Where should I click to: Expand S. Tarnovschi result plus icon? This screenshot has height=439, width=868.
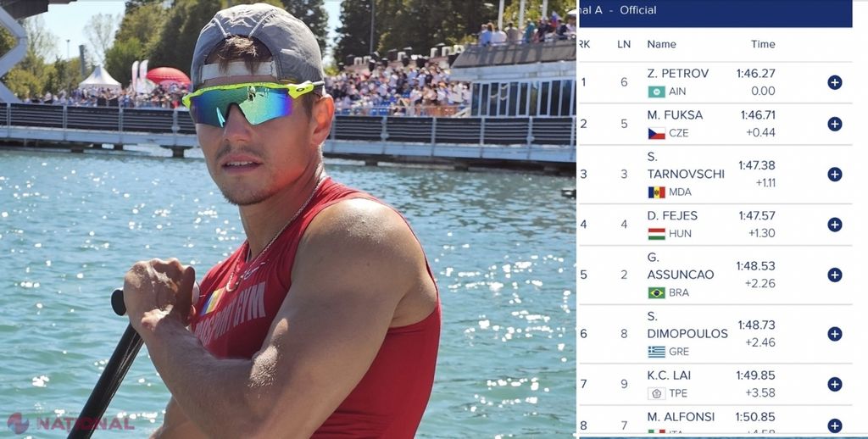[x=835, y=175]
